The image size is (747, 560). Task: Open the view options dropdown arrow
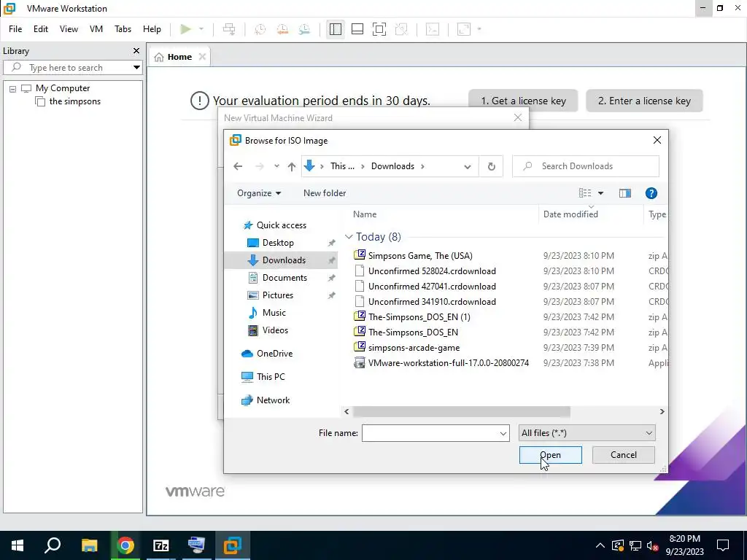[600, 192]
